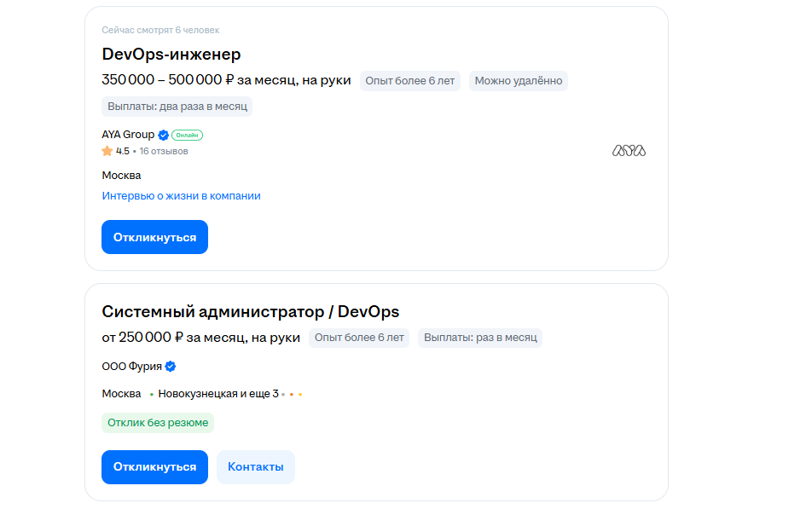Expand the еще 3 metro stations list
812x509 pixels.
coord(264,394)
